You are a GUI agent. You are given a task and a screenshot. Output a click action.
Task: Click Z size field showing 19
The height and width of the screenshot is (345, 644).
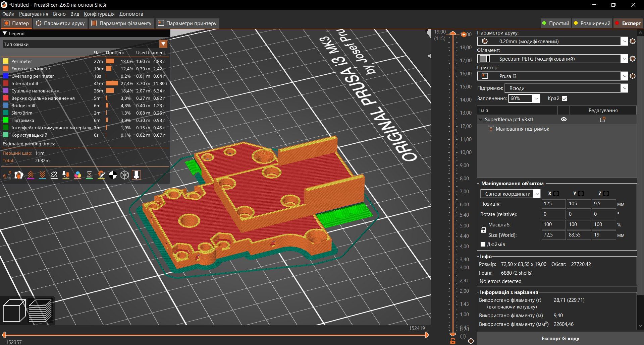pyautogui.click(x=604, y=235)
